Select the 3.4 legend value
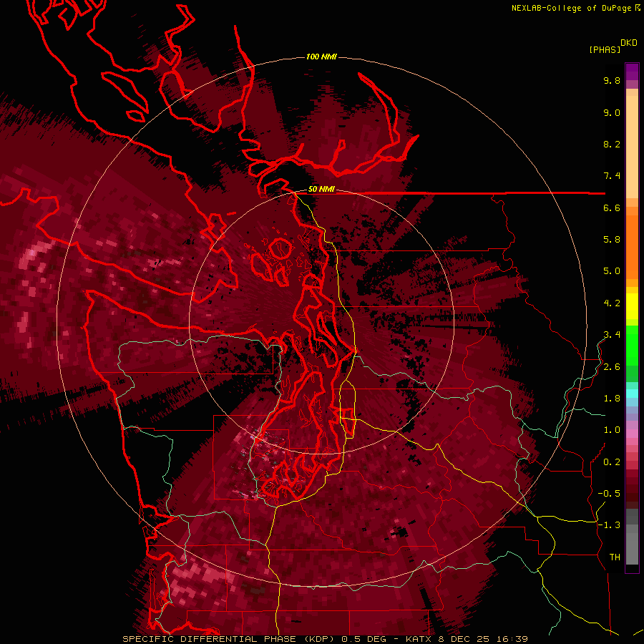The height and width of the screenshot is (644, 644). pos(612,335)
